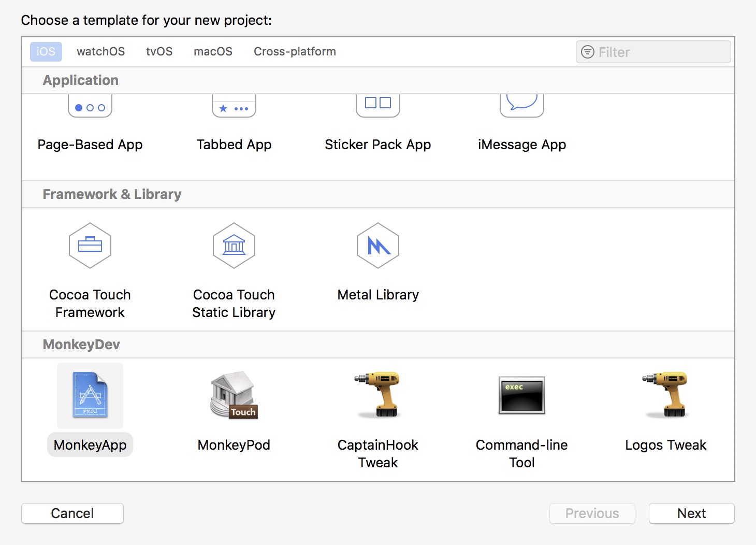Select the iMessage App speech-bubble icon
Image resolution: width=756 pixels, height=545 pixels.
click(522, 106)
